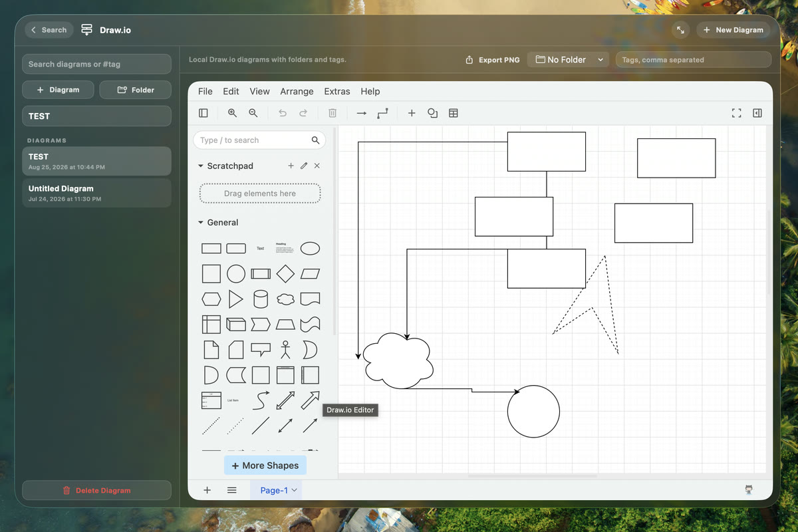
Task: Open the connection arrow style tool
Action: click(x=362, y=113)
